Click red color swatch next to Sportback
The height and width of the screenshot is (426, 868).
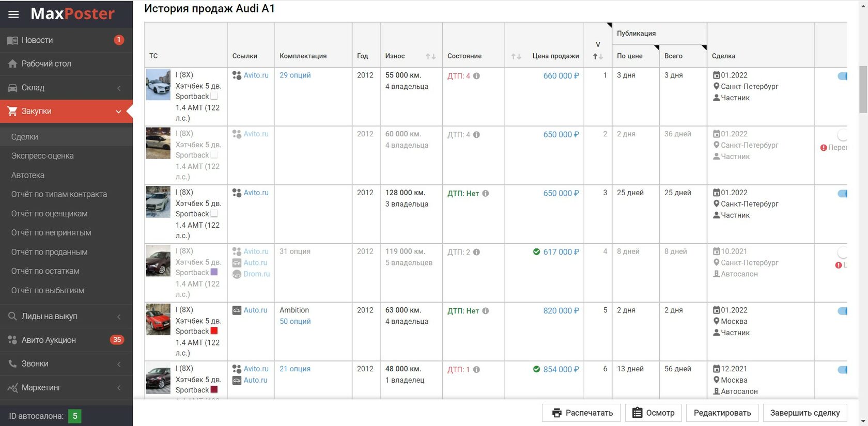coord(214,331)
